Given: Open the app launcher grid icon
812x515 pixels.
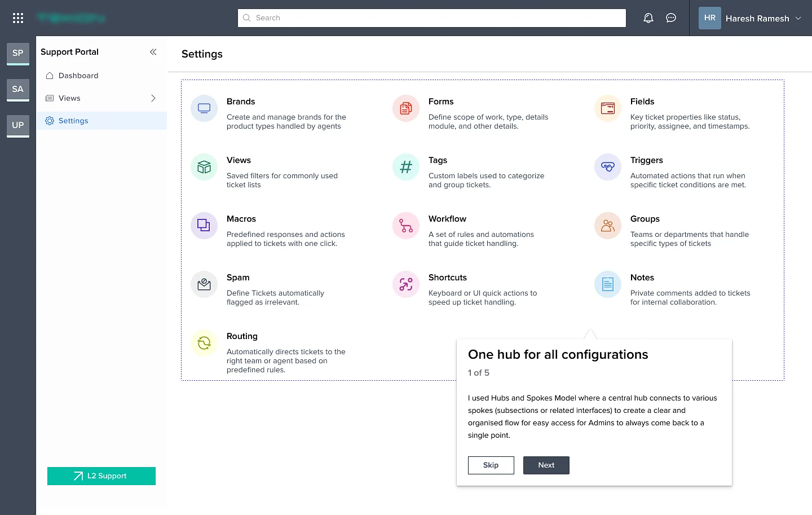Looking at the screenshot, I should [x=18, y=18].
